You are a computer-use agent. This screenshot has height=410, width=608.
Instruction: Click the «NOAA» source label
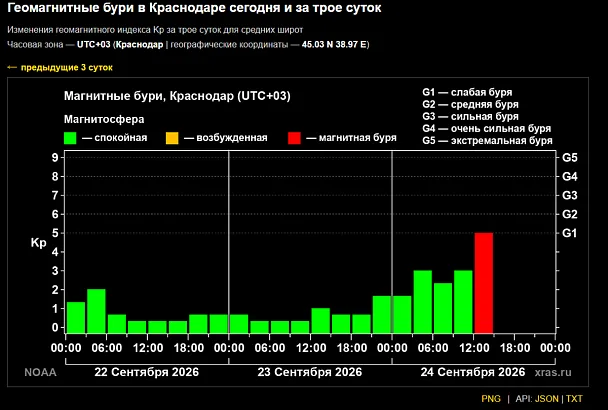coord(40,373)
